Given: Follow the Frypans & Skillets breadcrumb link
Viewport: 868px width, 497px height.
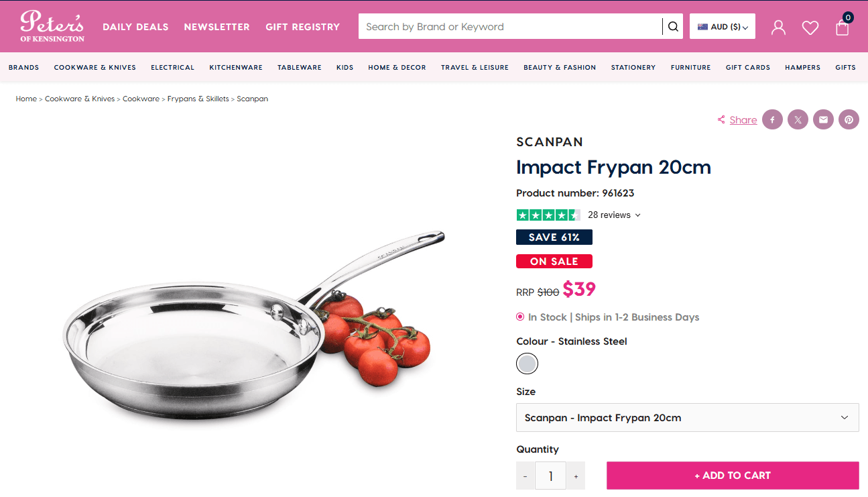Looking at the screenshot, I should coord(198,99).
